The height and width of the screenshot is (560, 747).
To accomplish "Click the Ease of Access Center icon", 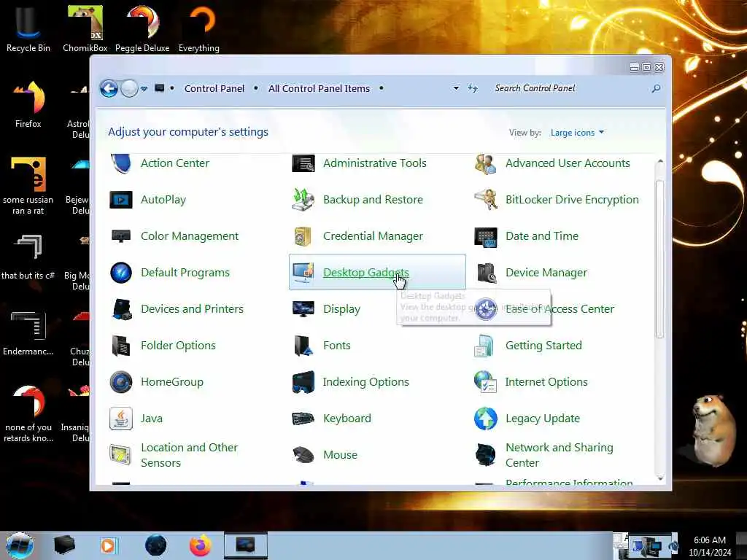I will click(485, 309).
